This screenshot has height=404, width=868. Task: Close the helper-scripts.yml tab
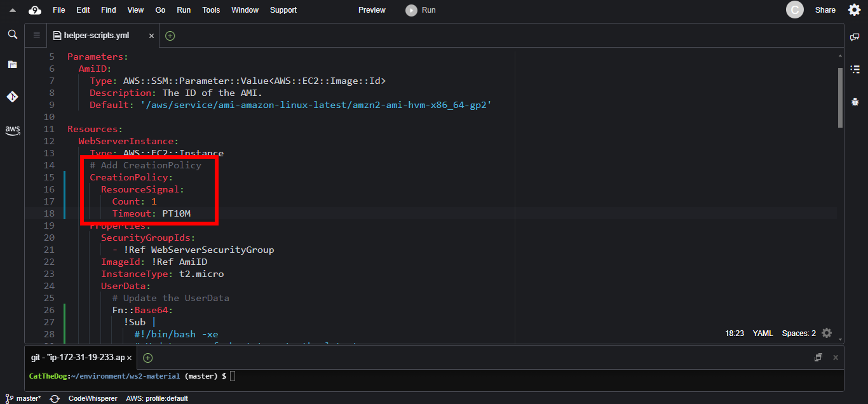click(151, 36)
